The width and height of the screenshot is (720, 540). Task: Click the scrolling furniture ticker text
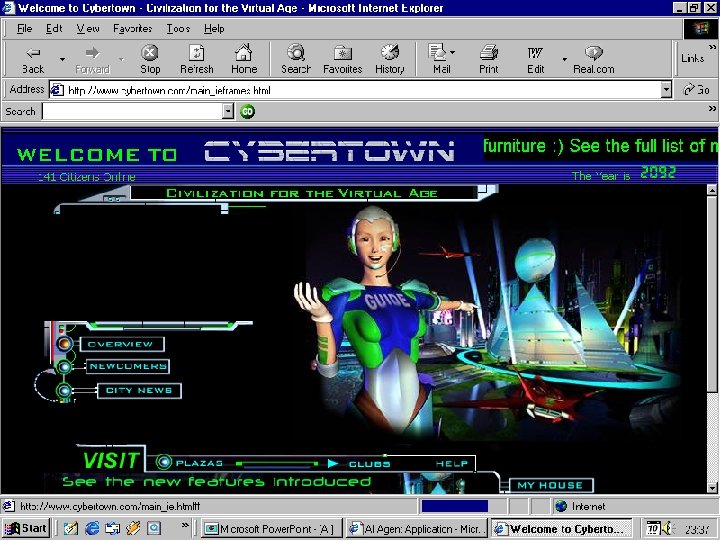(600, 146)
